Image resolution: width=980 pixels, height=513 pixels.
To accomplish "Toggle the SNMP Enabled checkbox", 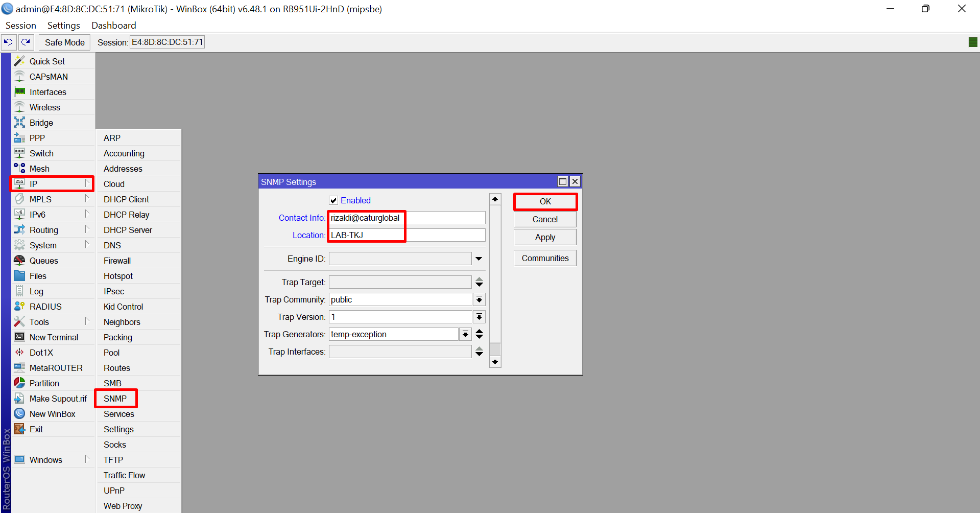I will pos(333,200).
